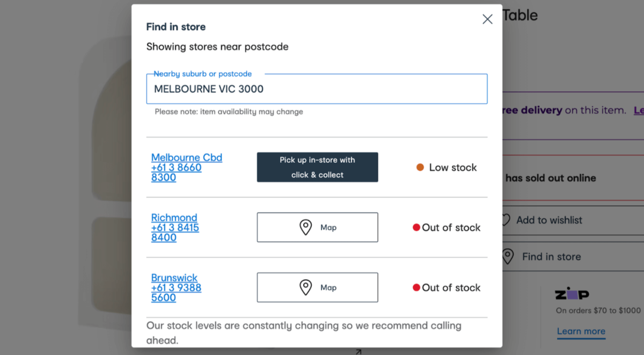Close the Find in store dialog
Image resolution: width=644 pixels, height=355 pixels.
[x=487, y=19]
